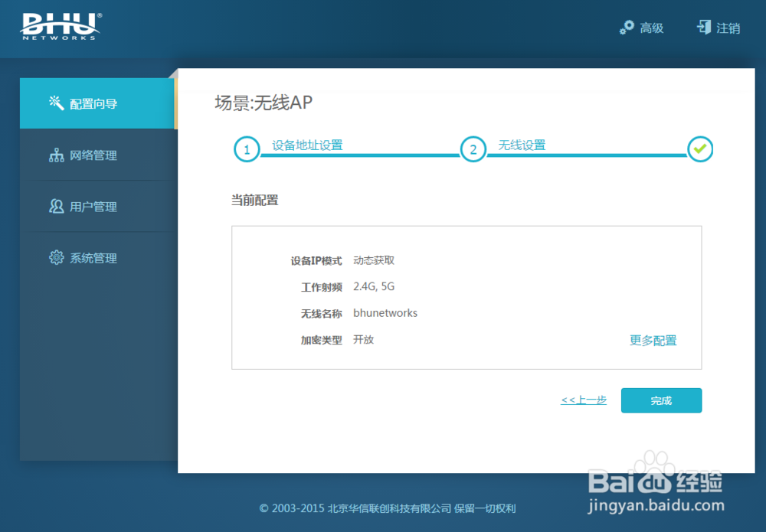Viewport: 766px width, 532px height.
Task: Click the 场景:无线AP heading
Action: [264, 103]
